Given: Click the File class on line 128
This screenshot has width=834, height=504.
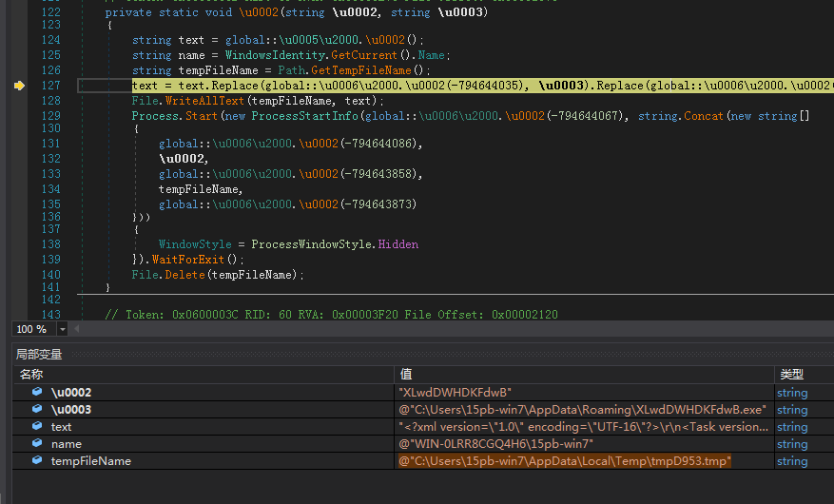Looking at the screenshot, I should coord(145,101).
